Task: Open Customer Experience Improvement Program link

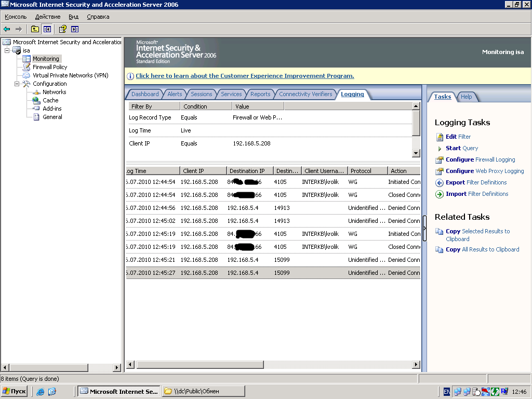Action: pos(245,76)
